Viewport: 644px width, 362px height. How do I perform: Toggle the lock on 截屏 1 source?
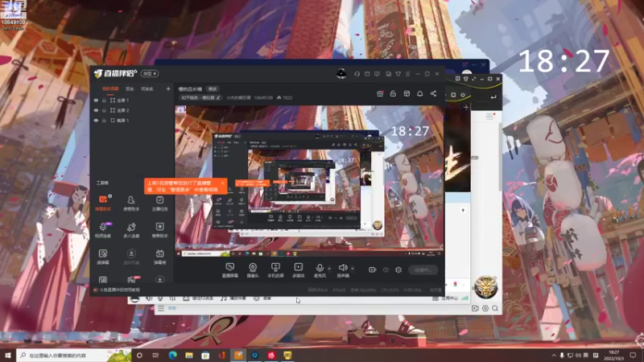pos(105,121)
